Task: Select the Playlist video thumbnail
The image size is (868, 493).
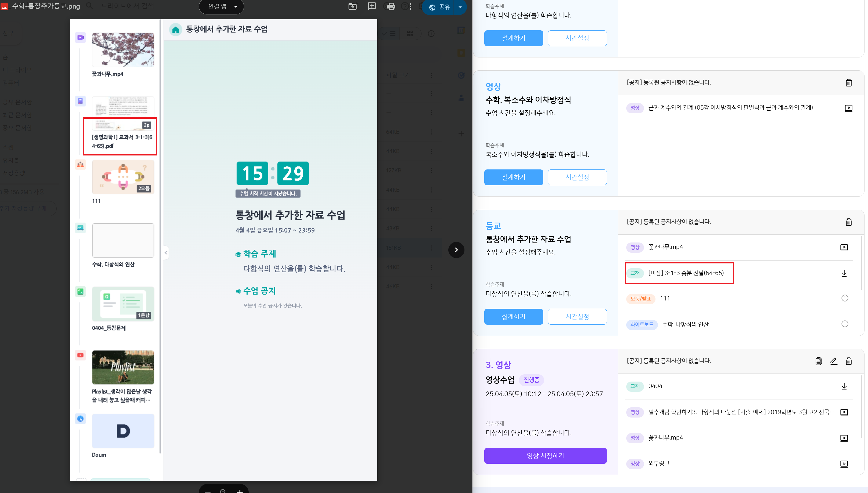Action: [123, 367]
